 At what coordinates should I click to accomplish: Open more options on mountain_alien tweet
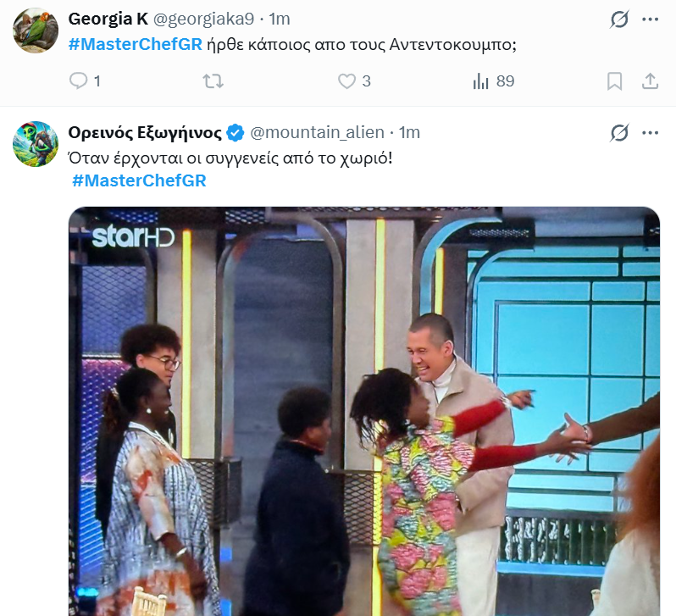coord(650,133)
